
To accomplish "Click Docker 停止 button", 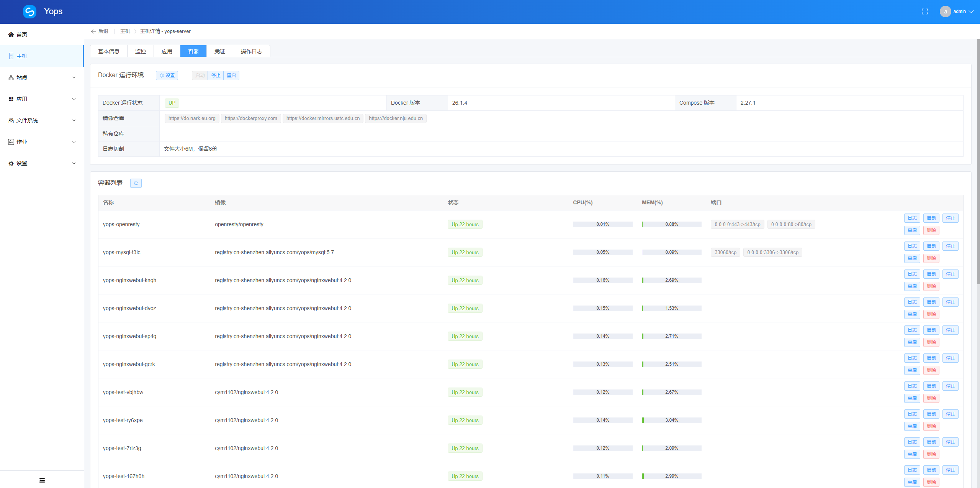I will point(216,76).
